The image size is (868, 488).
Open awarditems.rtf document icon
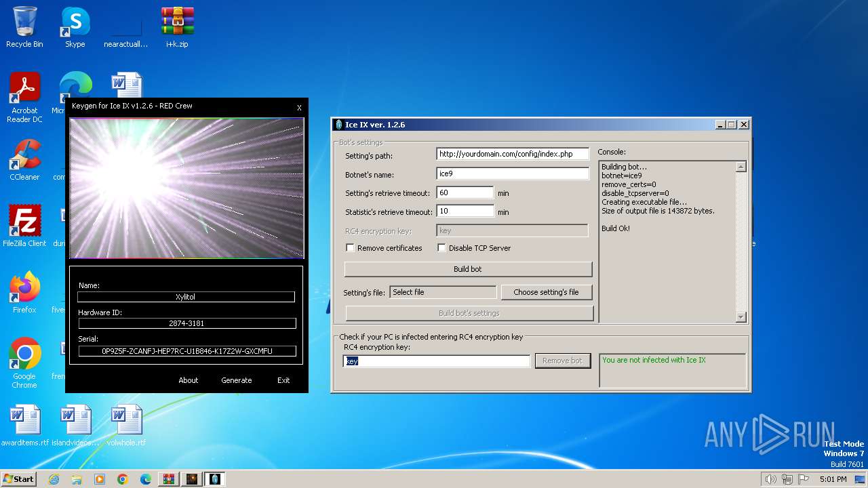pyautogui.click(x=24, y=426)
